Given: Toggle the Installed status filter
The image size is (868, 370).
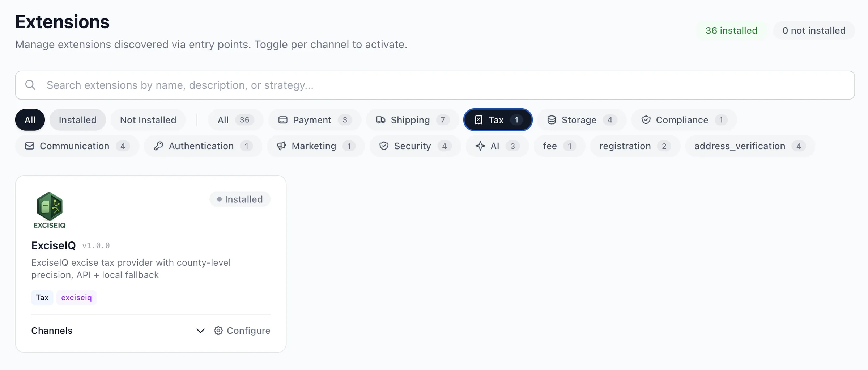Looking at the screenshot, I should coord(77,120).
